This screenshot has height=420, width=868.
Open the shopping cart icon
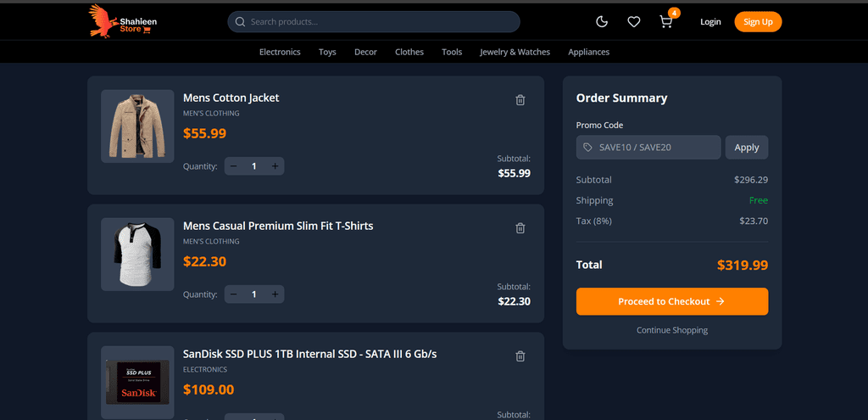coord(666,21)
